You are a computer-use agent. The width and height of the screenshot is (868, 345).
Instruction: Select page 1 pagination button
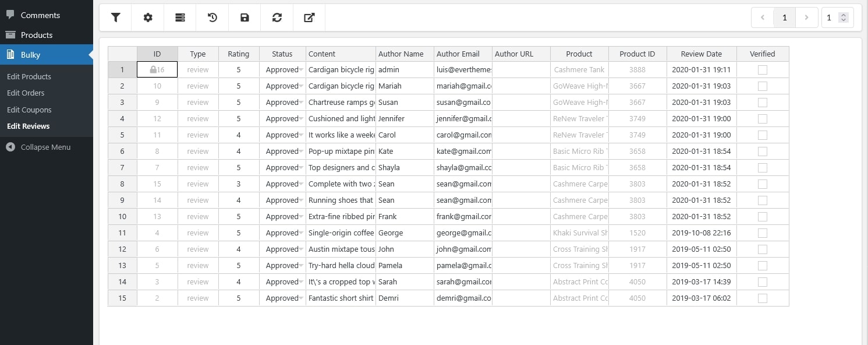(784, 17)
